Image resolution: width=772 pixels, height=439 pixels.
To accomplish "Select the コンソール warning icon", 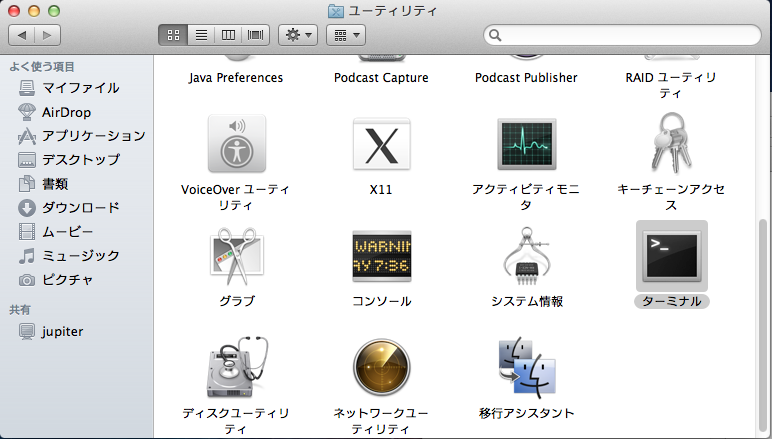I will [382, 256].
